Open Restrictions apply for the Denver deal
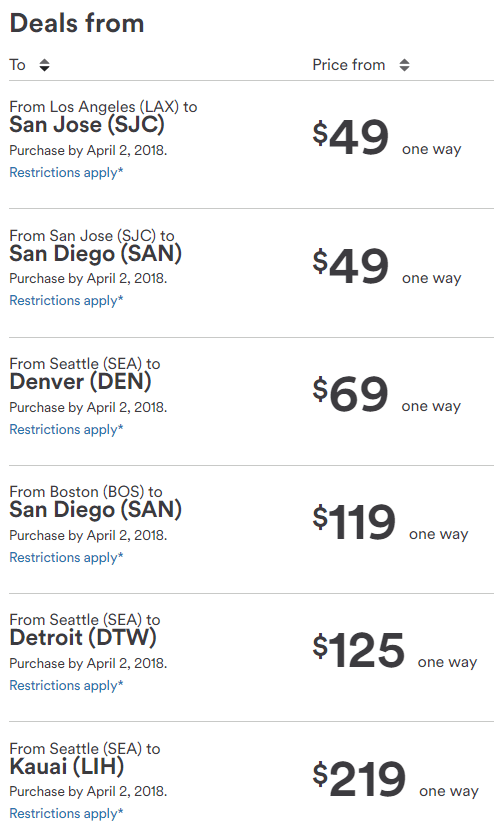 click(66, 429)
